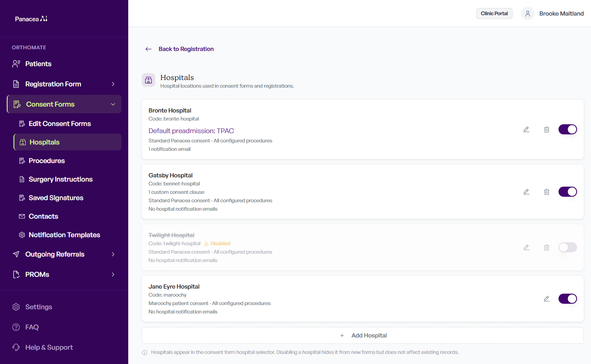Open the Brooke Maitland account name

pos(561,13)
